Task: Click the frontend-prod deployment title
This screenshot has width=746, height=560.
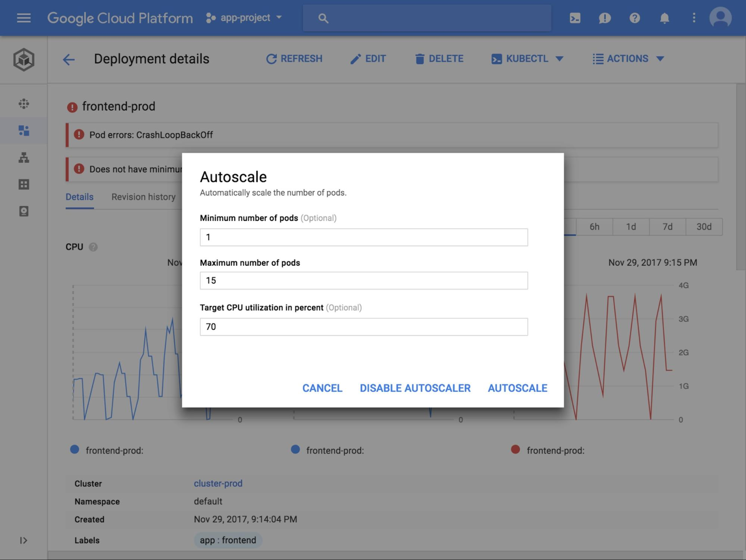Action: coord(118,106)
